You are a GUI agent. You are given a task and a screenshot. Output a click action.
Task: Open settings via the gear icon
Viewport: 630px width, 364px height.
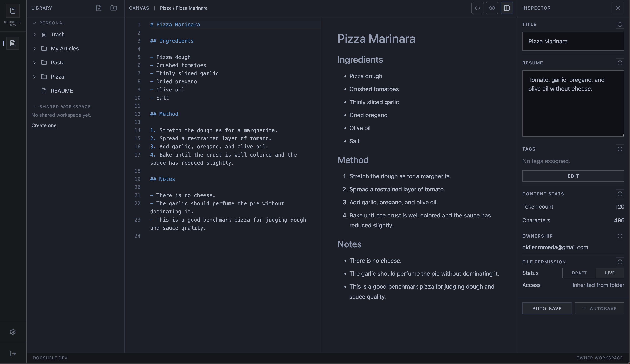click(13, 331)
